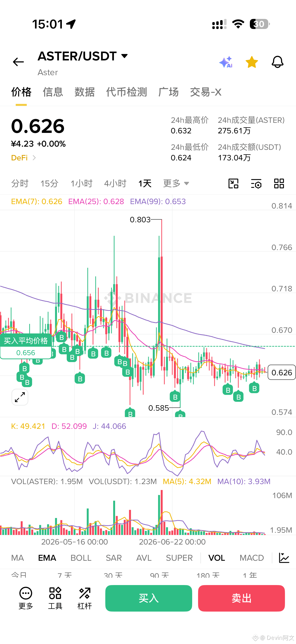Select the MA indicator
Image resolution: width=296 pixels, height=644 pixels.
click(17, 558)
